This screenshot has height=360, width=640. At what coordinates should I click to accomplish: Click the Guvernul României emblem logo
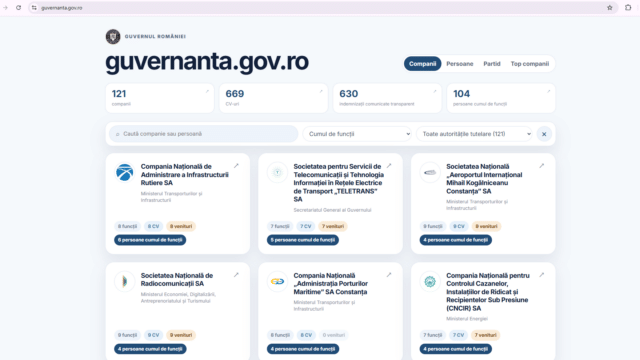pyautogui.click(x=113, y=36)
